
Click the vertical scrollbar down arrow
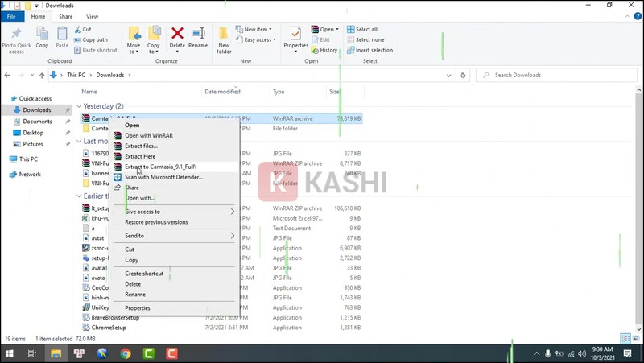pos(639,329)
